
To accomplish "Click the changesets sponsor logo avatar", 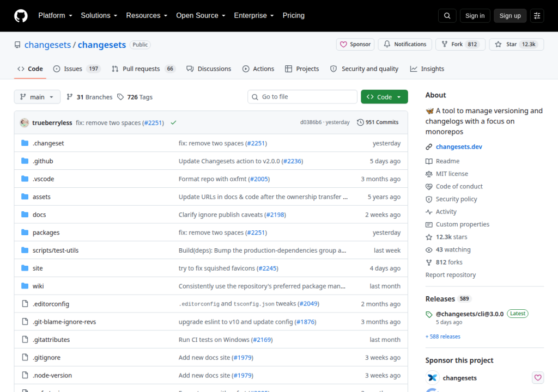I will pos(432,377).
